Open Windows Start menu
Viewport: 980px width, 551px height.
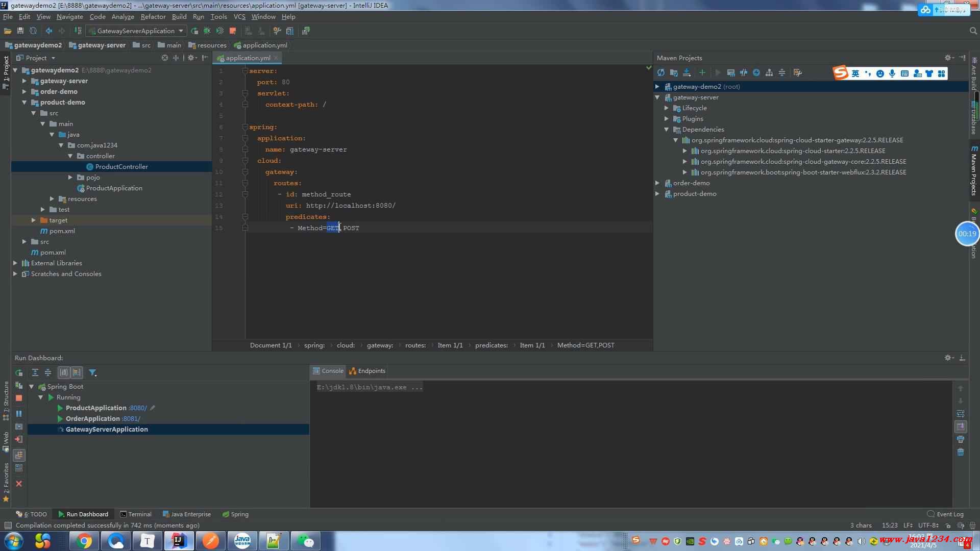coord(13,541)
